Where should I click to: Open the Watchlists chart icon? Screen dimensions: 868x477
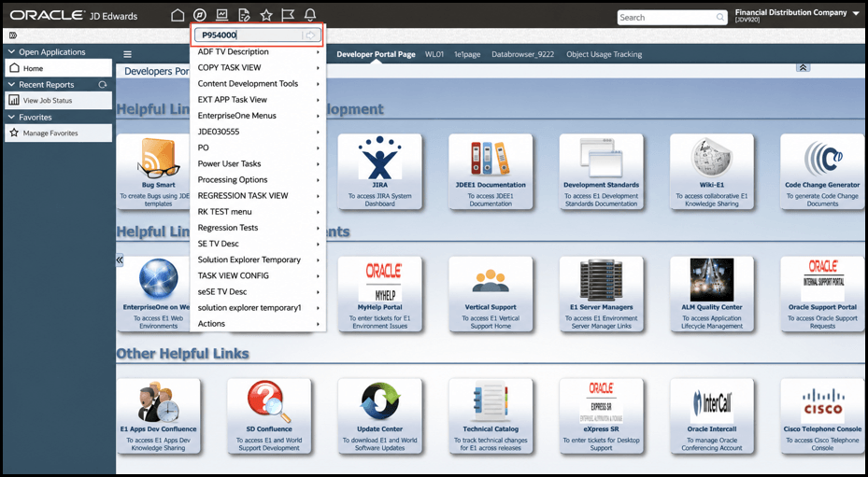click(x=222, y=15)
